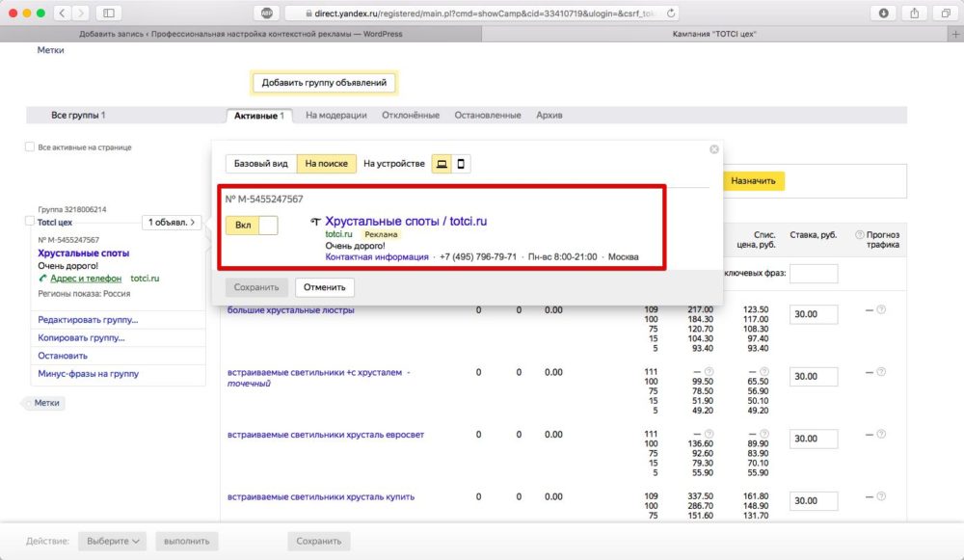Click the Safari address bar URL
The image size is (964, 560).
tap(484, 13)
